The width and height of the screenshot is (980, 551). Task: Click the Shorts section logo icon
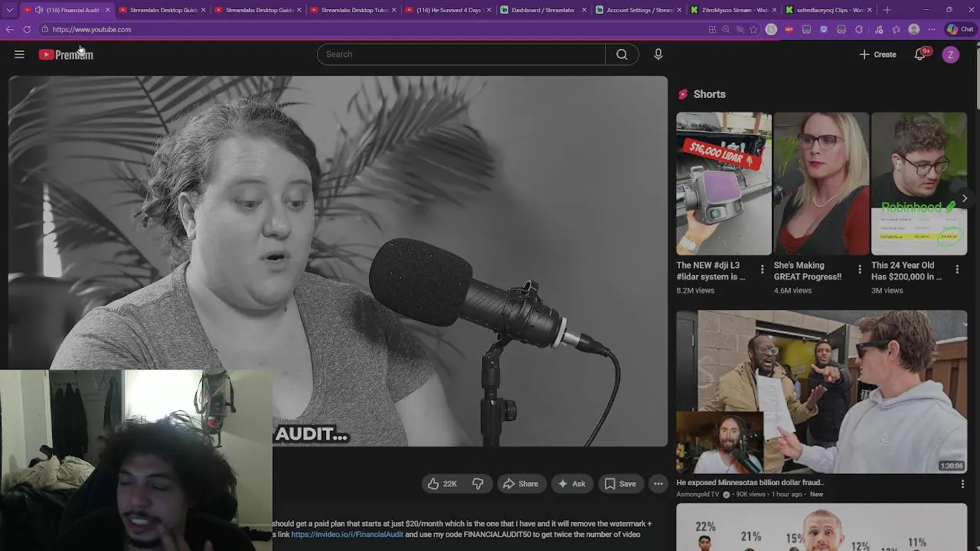683,94
